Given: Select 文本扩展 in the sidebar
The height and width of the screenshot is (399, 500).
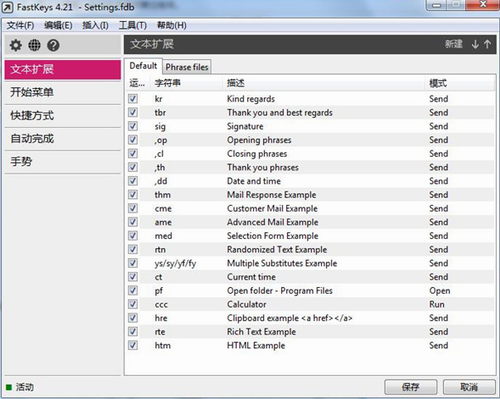Looking at the screenshot, I should pos(63,69).
